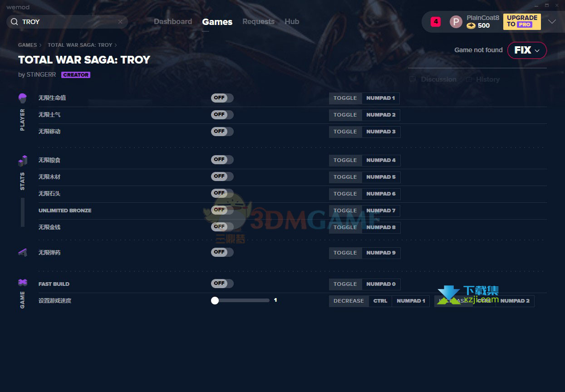The height and width of the screenshot is (392, 565).
Task: Turn on 无限金钱 toggle
Action: [x=222, y=227]
